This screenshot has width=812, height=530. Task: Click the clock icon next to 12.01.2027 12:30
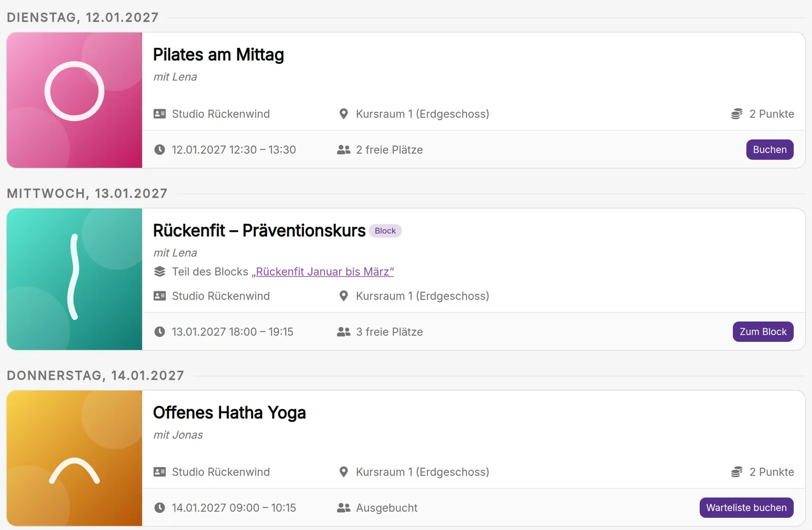(x=159, y=150)
